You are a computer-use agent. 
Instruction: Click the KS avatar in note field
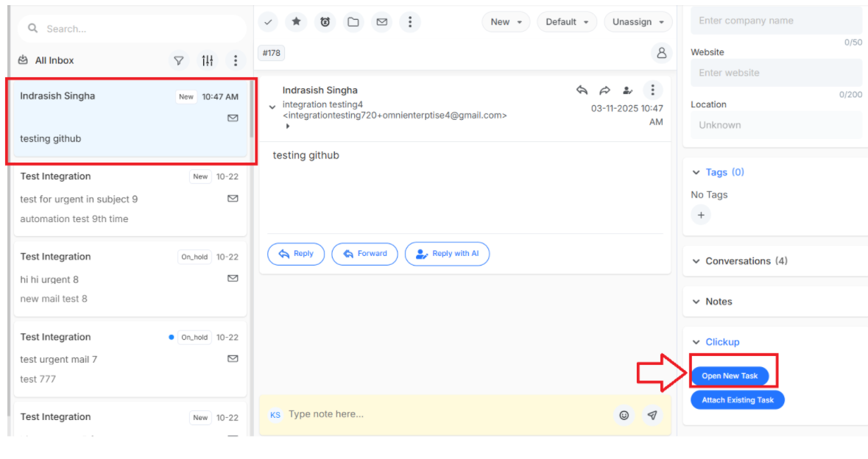point(275,415)
